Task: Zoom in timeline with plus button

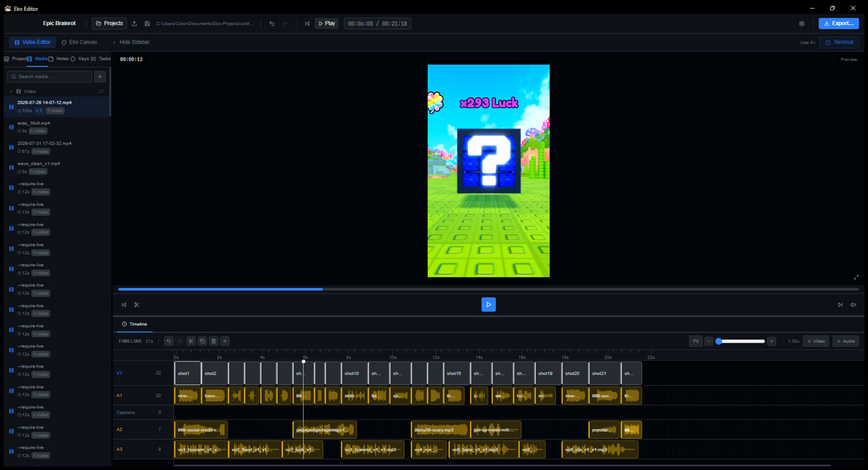Action: (771, 341)
